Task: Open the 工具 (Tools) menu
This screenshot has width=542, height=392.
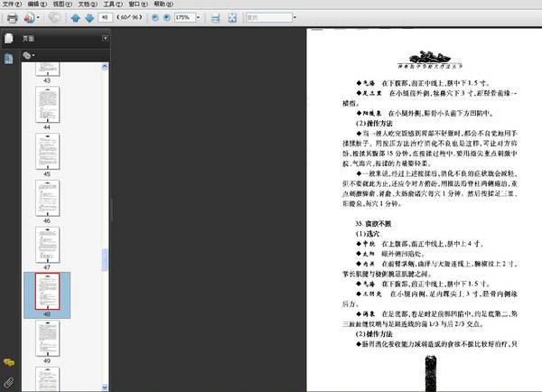Action: click(x=113, y=5)
